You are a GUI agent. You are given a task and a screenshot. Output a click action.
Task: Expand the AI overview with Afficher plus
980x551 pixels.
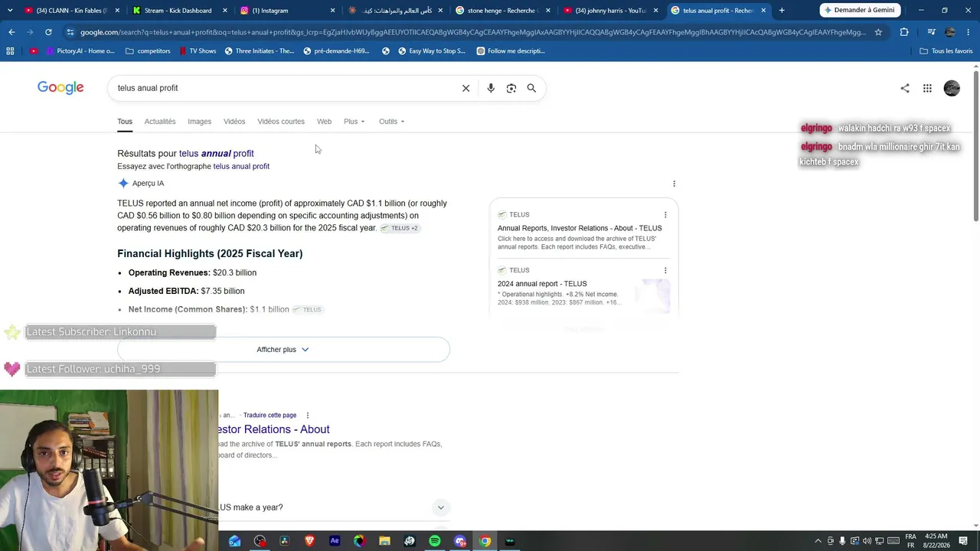point(283,350)
